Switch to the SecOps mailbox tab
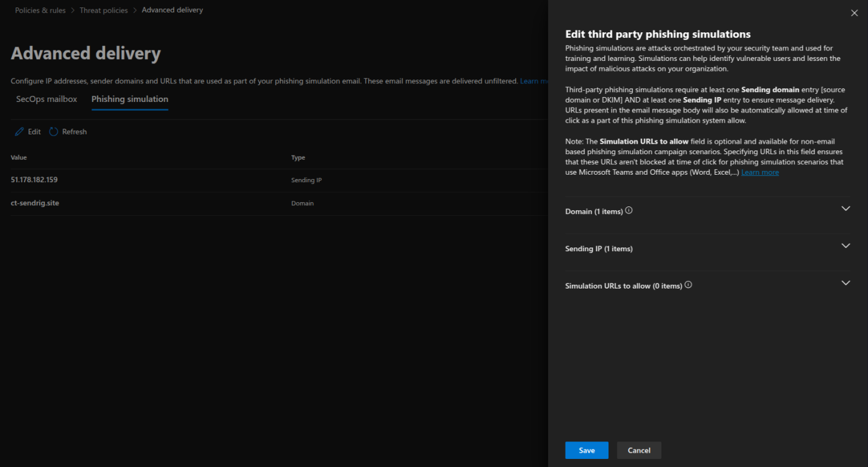 coord(47,99)
